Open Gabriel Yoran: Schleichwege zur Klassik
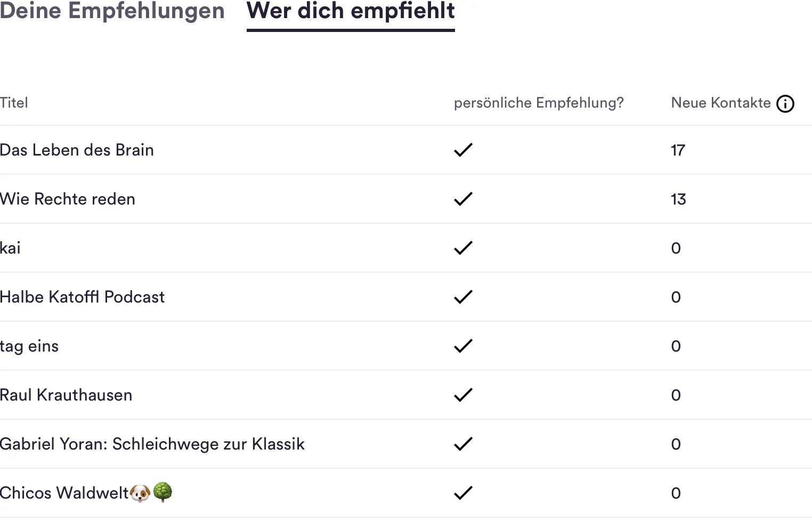Screen dimensions: 812x522 [x=152, y=444]
